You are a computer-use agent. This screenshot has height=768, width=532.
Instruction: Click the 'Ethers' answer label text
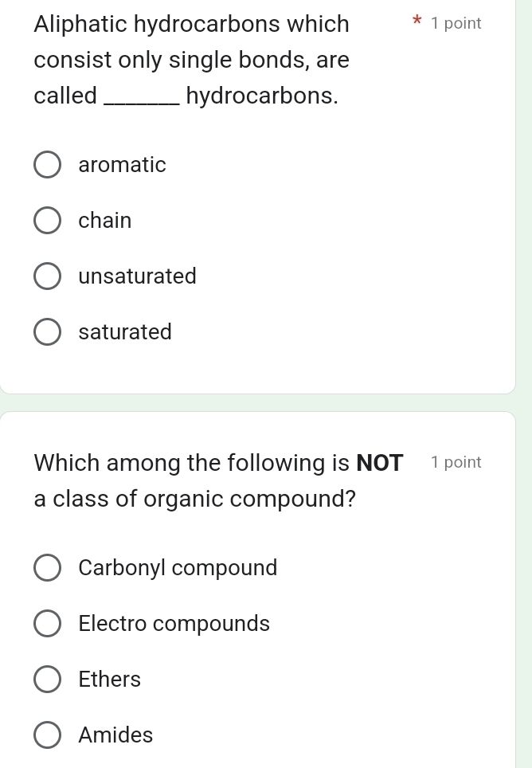point(109,680)
